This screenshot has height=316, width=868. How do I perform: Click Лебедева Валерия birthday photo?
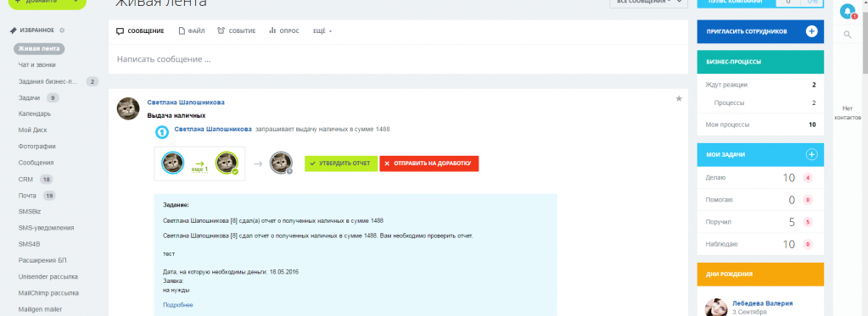(x=716, y=308)
